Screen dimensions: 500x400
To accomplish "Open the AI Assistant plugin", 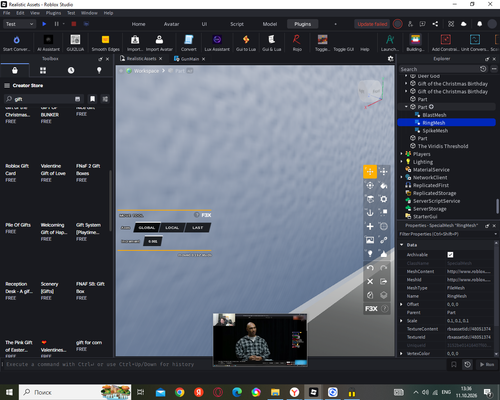I will click(48, 43).
